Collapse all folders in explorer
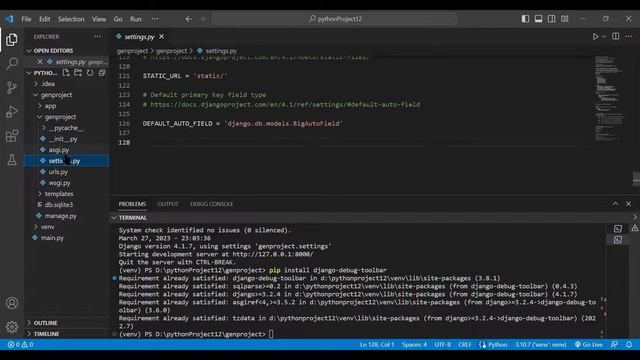This screenshot has width=640, height=360. pos(102,73)
